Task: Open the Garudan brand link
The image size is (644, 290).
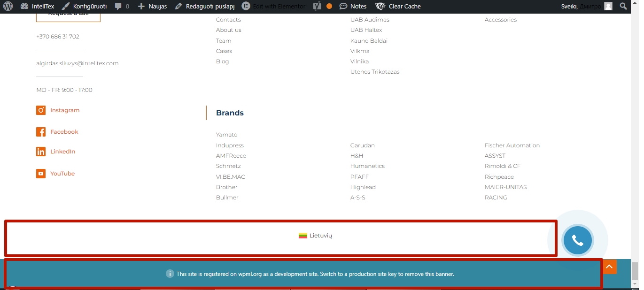Action: [363, 145]
